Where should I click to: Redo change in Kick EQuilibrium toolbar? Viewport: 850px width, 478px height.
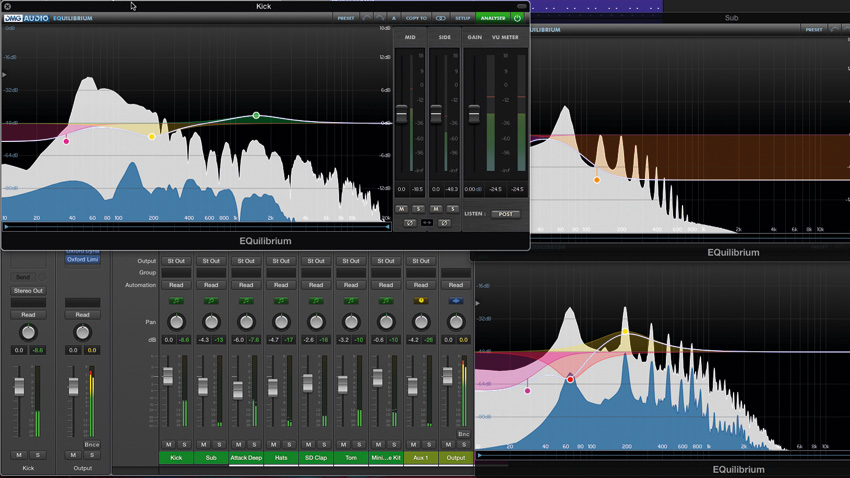(x=380, y=18)
